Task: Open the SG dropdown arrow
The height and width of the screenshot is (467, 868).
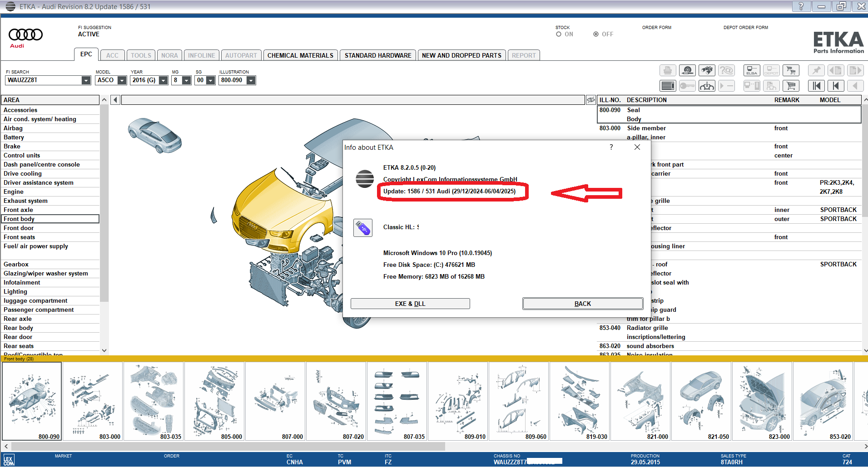Action: click(210, 80)
